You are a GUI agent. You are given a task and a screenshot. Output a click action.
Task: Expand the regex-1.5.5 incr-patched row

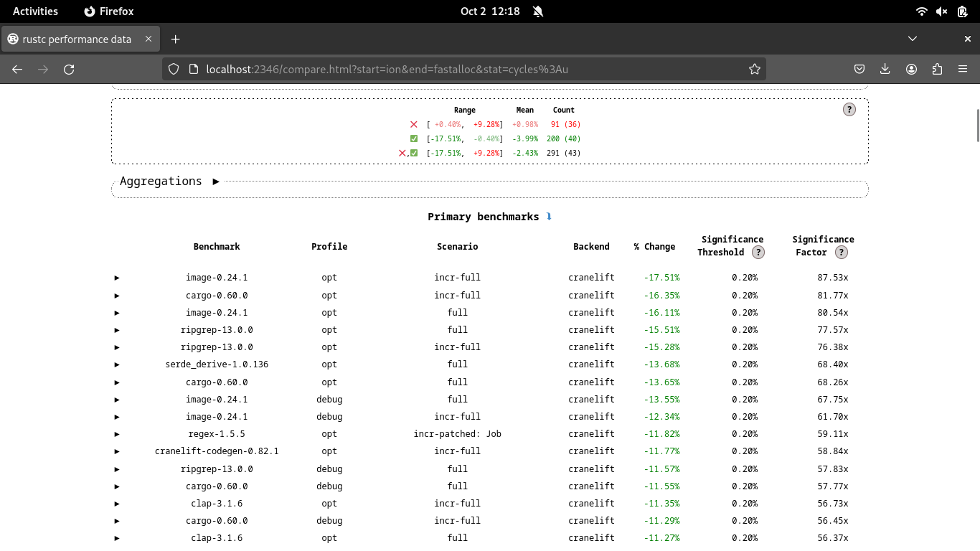point(117,434)
